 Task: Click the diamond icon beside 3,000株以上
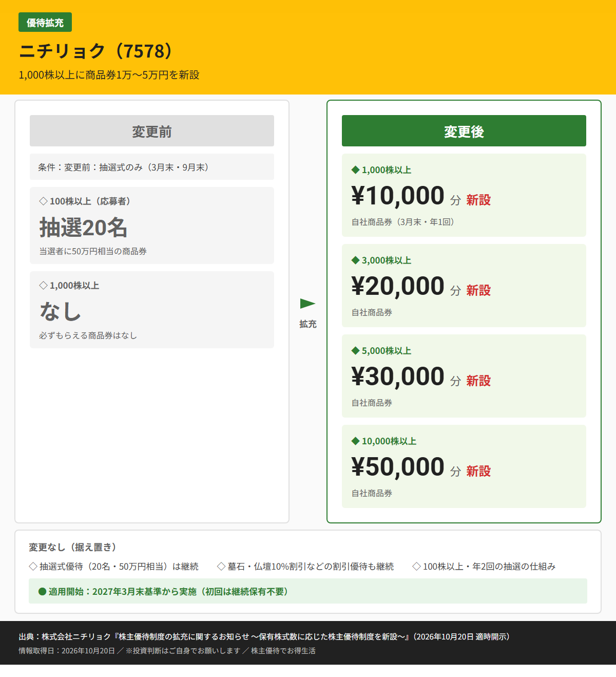(355, 260)
